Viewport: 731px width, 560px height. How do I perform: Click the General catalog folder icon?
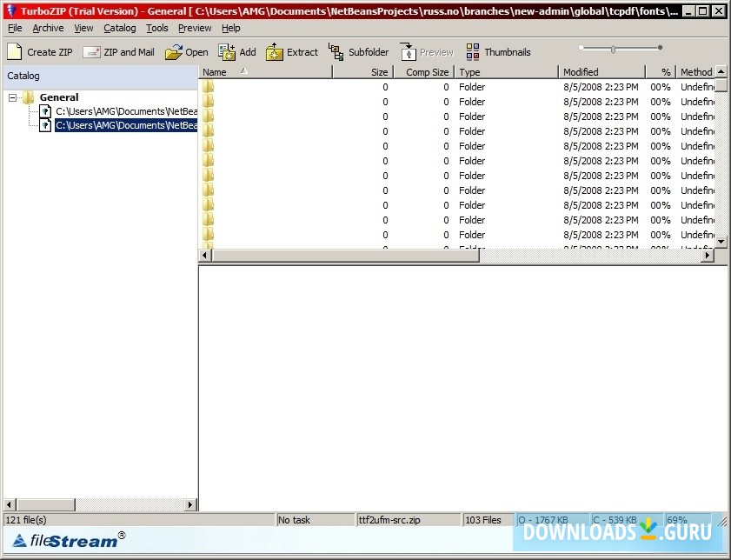tap(29, 97)
